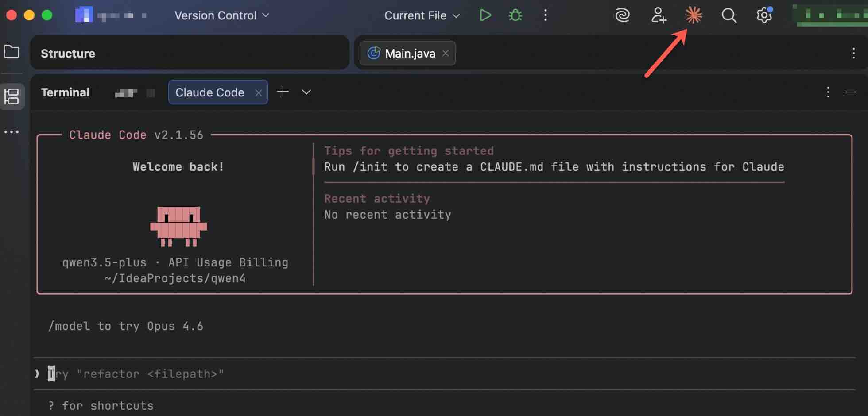The height and width of the screenshot is (416, 868).
Task: Open IDE settings gear icon
Action: coord(764,15)
